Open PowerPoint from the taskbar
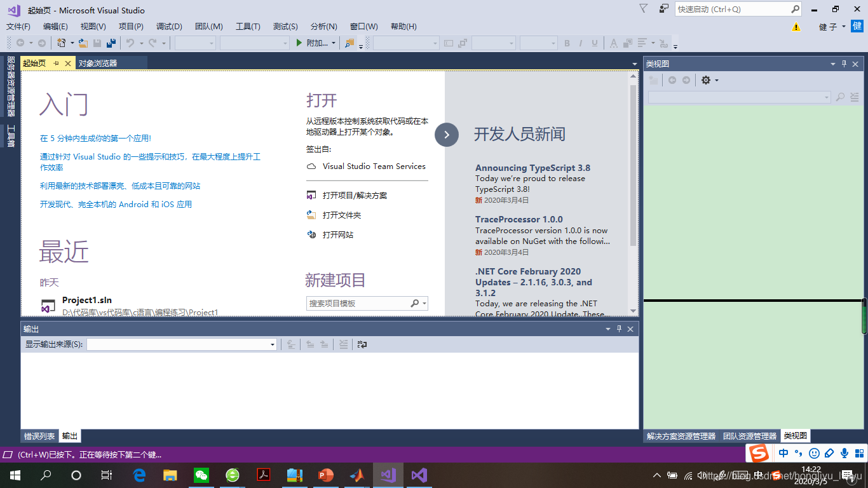868x488 pixels. pos(326,475)
